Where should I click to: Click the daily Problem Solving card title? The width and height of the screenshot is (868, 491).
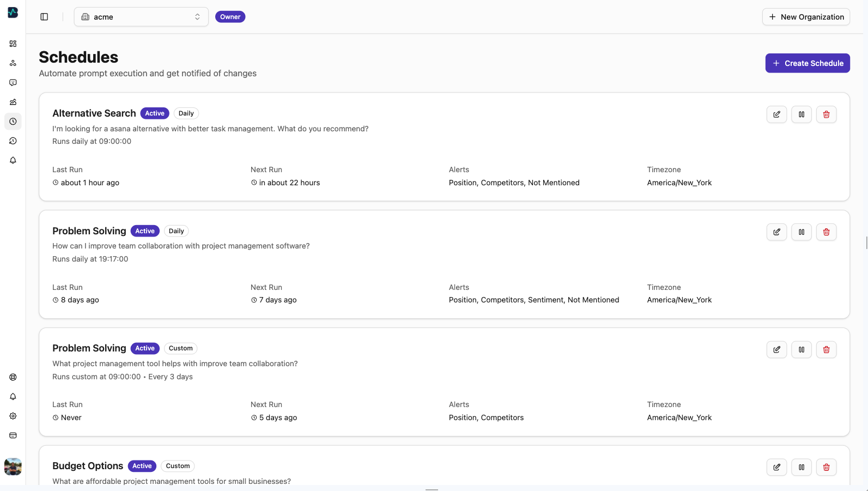(89, 231)
